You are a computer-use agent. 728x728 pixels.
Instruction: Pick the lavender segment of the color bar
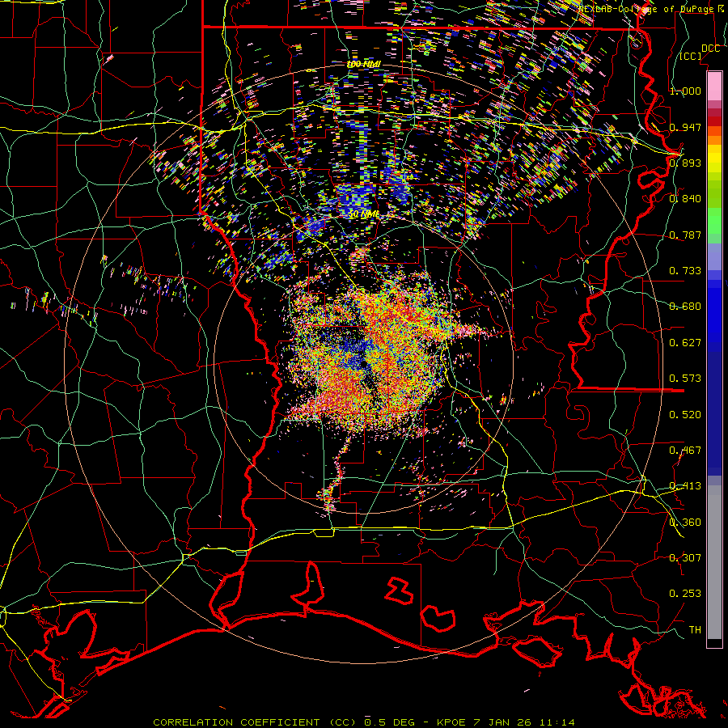point(714,256)
